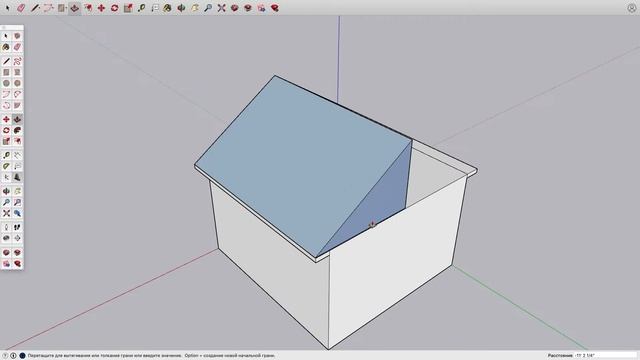Select Protractor in left tool palette
The image size is (640, 360).
[6, 167]
